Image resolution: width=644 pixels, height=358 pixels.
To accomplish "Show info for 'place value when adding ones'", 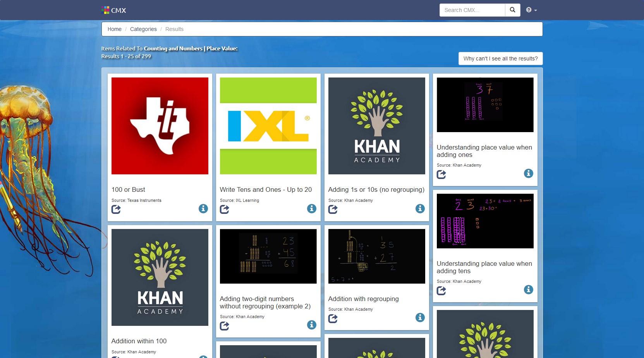I will (529, 173).
